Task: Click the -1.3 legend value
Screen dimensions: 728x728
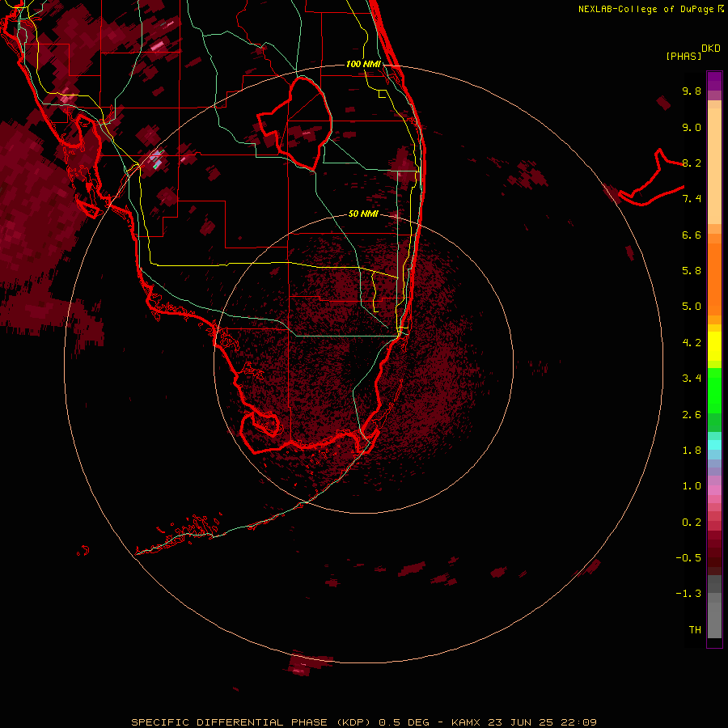Action: point(688,594)
